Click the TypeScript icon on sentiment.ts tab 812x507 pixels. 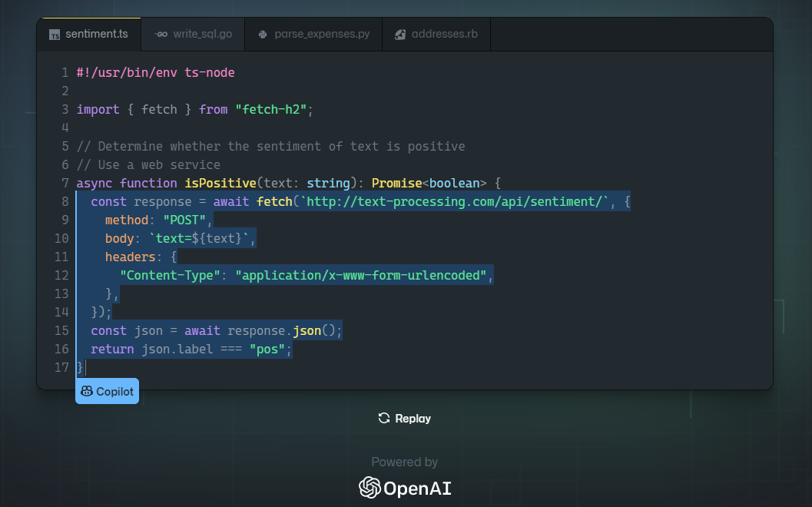(x=55, y=35)
